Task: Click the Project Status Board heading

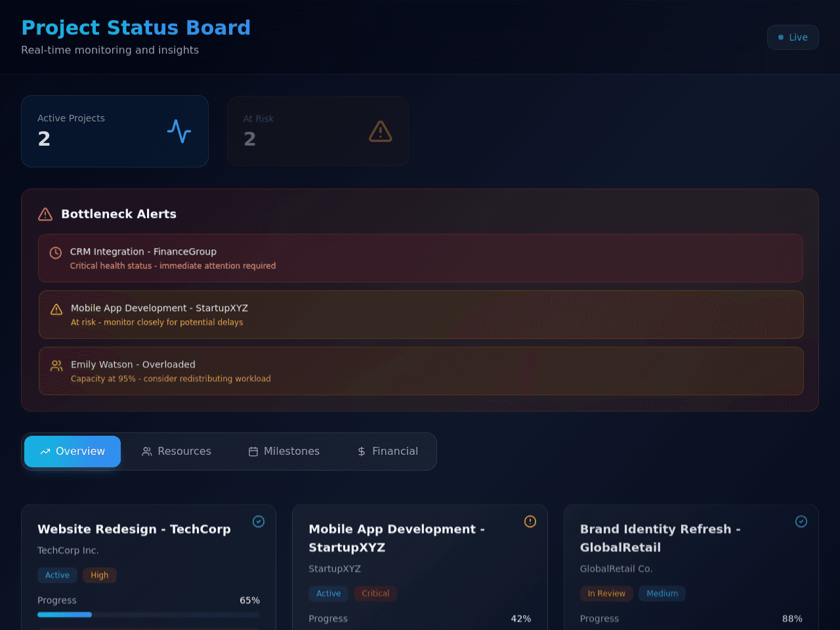Action: [136, 28]
